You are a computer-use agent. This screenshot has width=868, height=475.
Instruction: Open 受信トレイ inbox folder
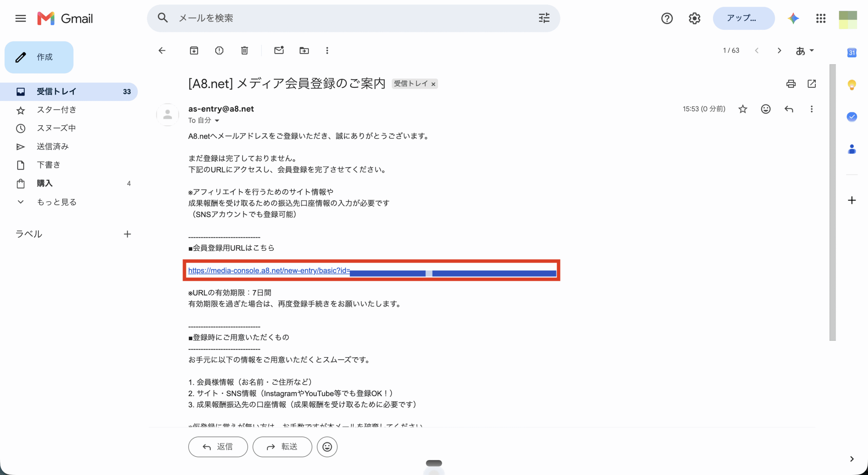(x=69, y=91)
